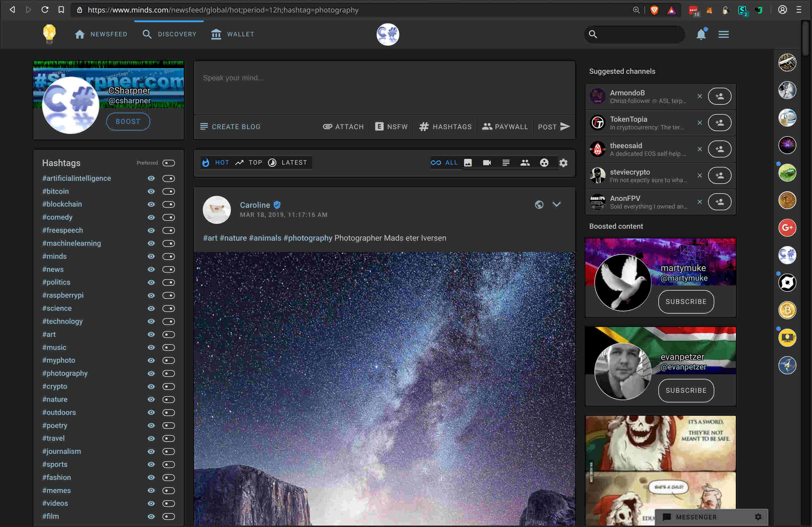Open the feed filter settings gear

point(563,163)
